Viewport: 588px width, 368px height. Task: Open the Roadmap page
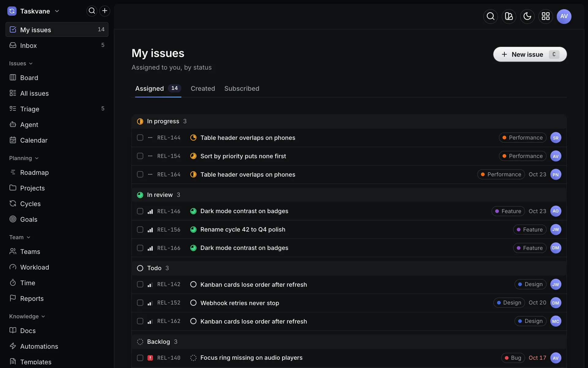coord(57,172)
